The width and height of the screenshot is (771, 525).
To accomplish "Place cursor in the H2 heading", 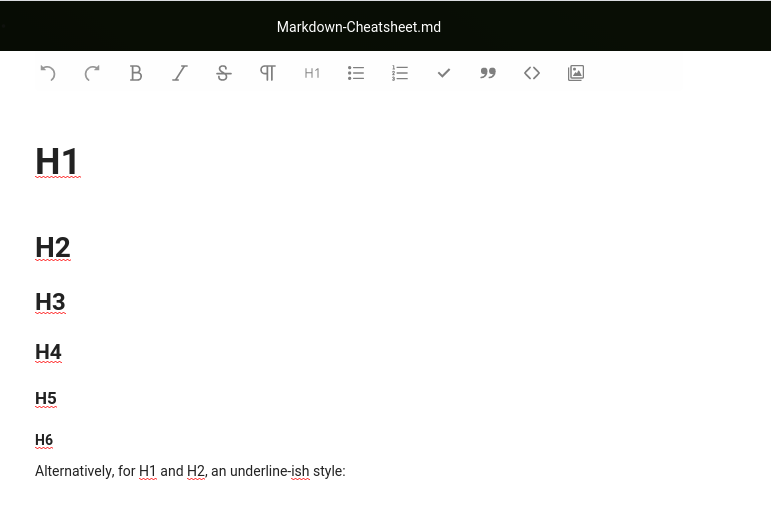I will click(x=53, y=247).
